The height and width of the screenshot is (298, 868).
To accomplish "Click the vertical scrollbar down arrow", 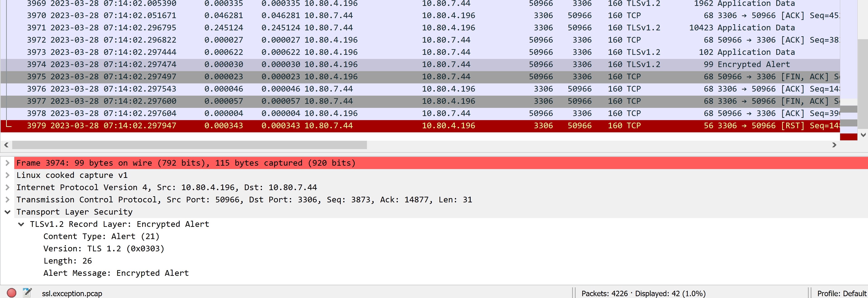I will (x=863, y=135).
